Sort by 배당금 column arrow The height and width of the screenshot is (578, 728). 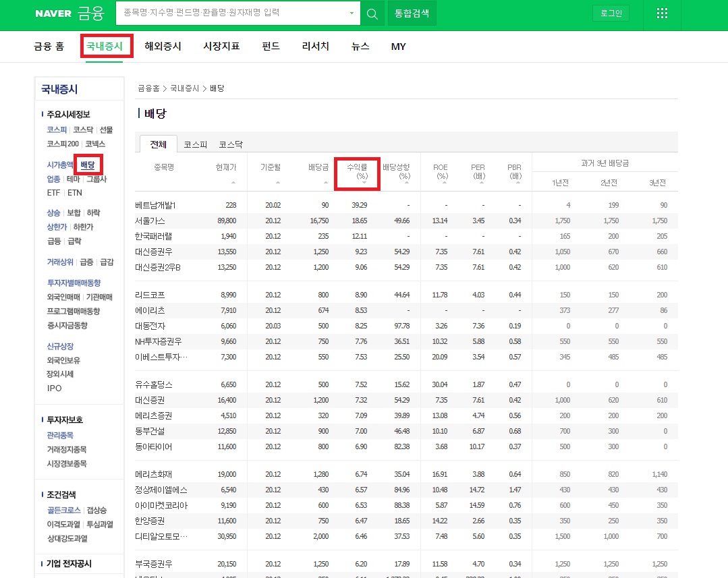point(325,183)
